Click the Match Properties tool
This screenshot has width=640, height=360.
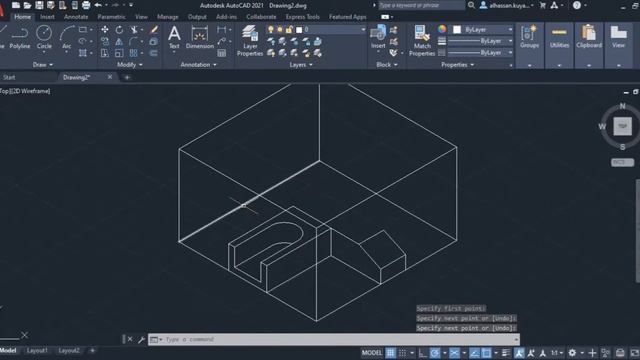[x=422, y=40]
